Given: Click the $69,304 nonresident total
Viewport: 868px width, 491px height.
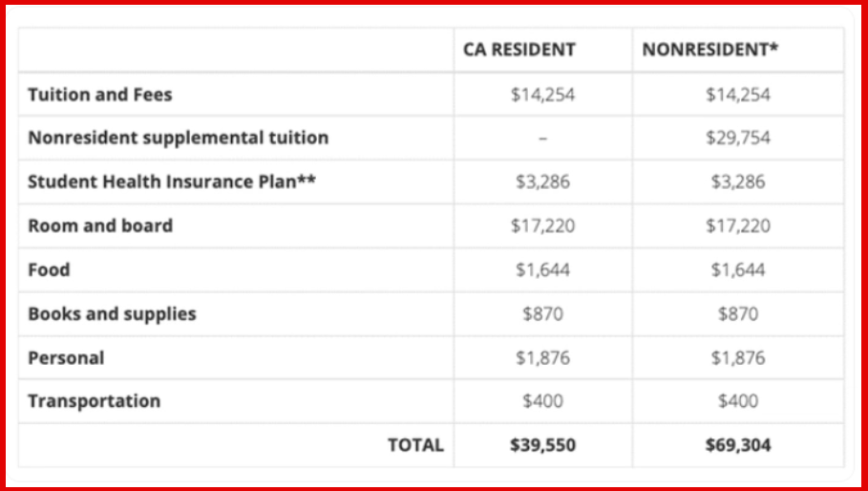Looking at the screenshot, I should (738, 445).
